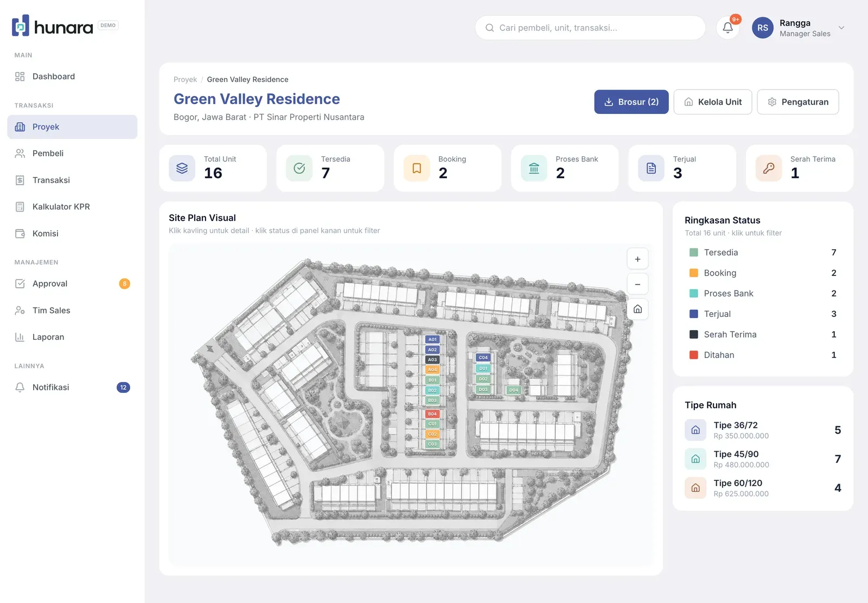Click the Tipe 45/90 house icon
The width and height of the screenshot is (868, 603).
tap(695, 459)
